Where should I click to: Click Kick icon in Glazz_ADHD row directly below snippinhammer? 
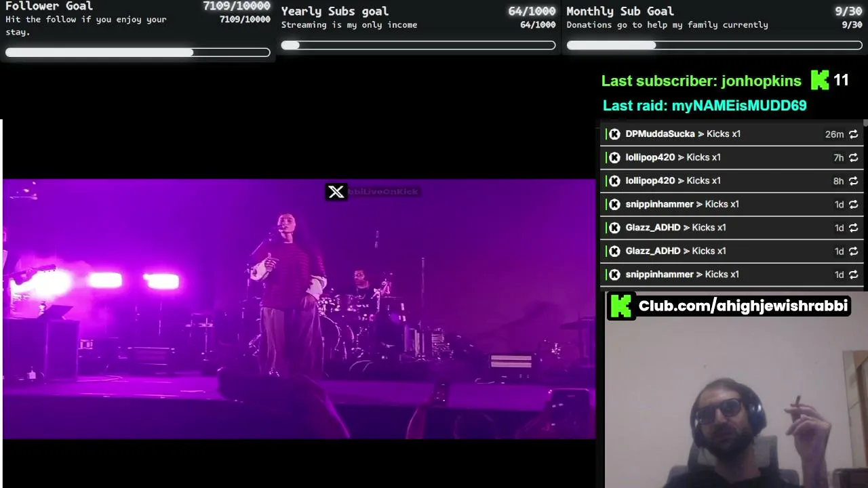tap(614, 228)
